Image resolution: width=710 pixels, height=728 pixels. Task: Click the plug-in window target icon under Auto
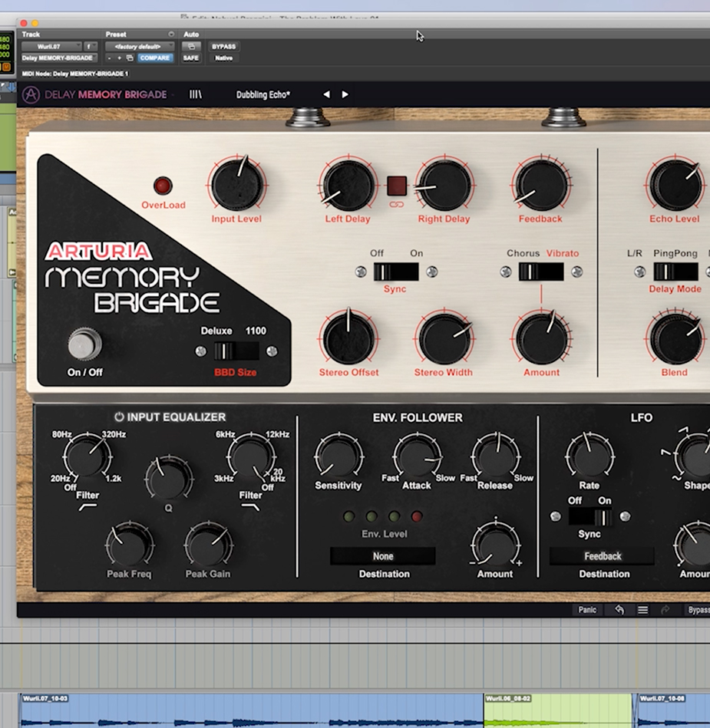(x=191, y=47)
